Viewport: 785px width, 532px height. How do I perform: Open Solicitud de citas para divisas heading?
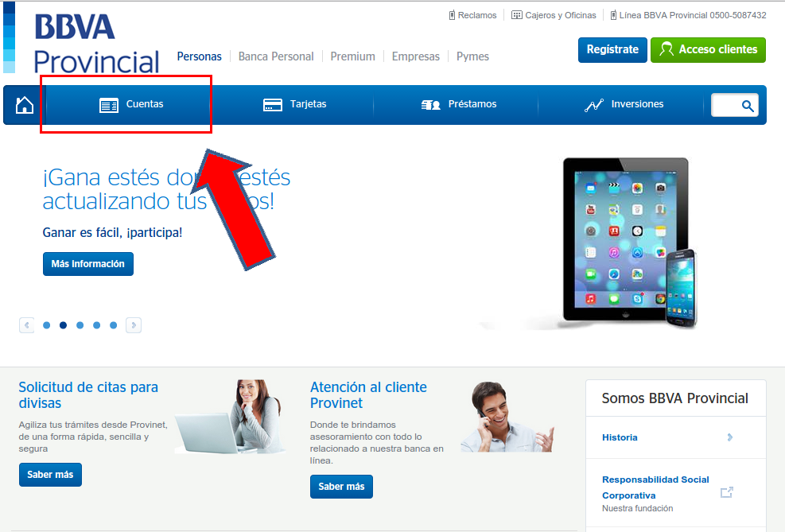88,395
